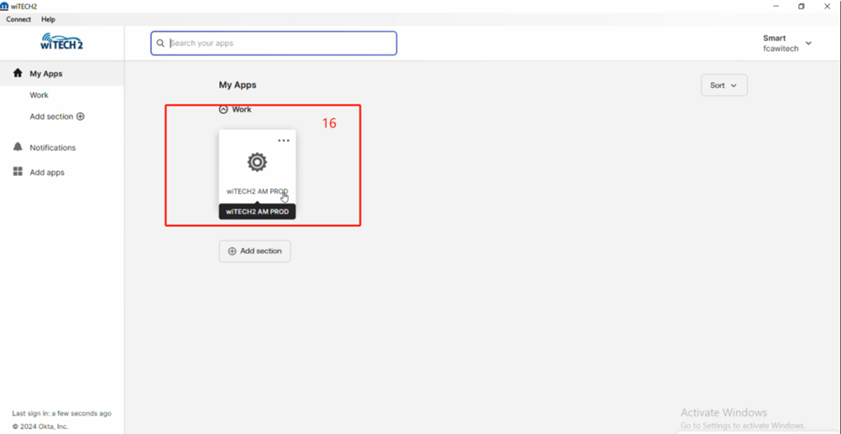
Task: Click the Add apps sidebar label
Action: tap(47, 172)
